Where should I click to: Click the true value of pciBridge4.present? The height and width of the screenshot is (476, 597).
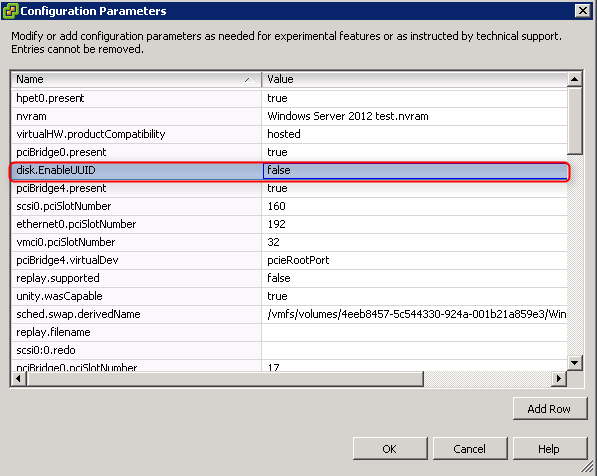click(415, 188)
